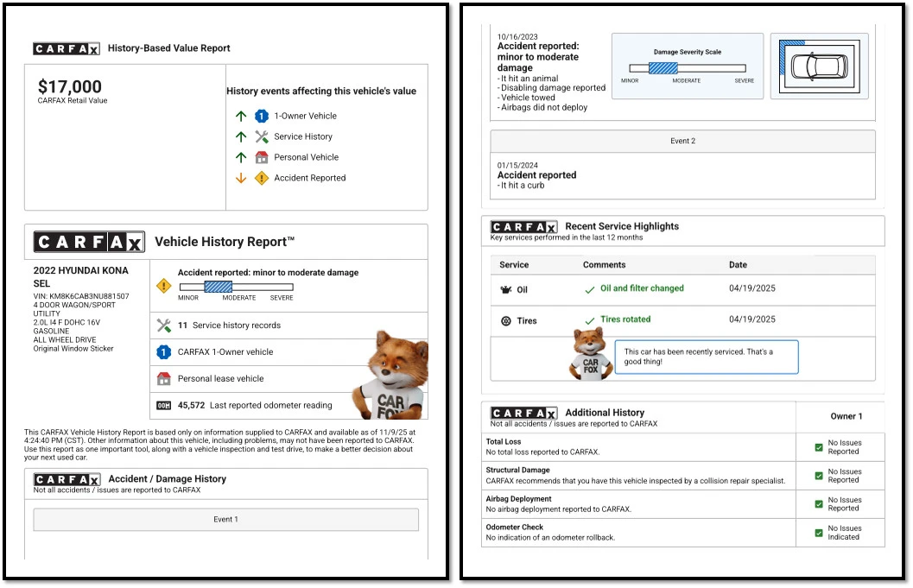Click the VIN KM8K6CAB3NU881507 text
This screenshot has width=913, height=588.
(81, 296)
